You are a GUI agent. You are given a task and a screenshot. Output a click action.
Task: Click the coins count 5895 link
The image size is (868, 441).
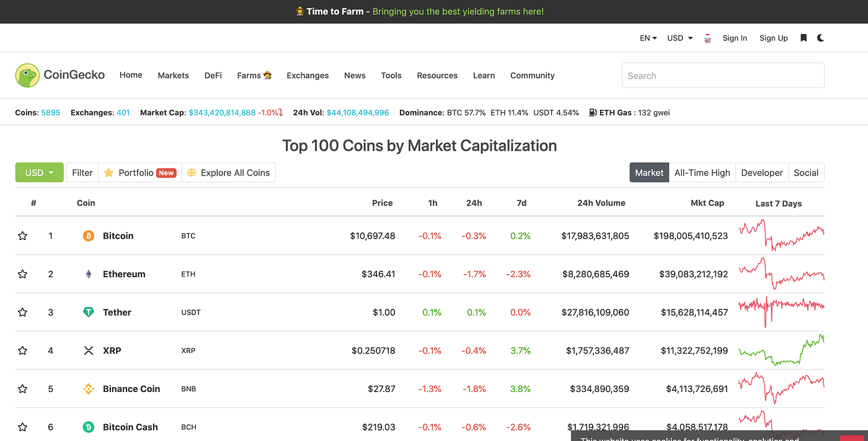(51, 112)
